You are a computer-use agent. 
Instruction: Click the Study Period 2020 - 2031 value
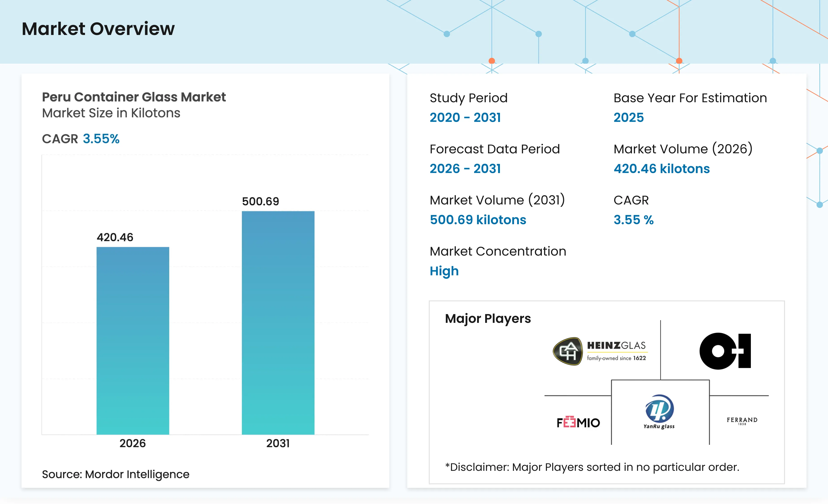pyautogui.click(x=465, y=117)
